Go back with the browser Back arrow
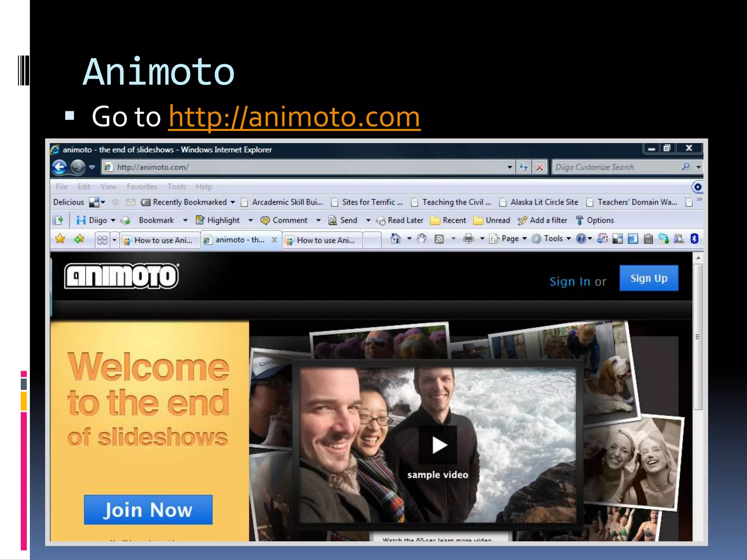Image resolution: width=747 pixels, height=560 pixels. (x=59, y=167)
